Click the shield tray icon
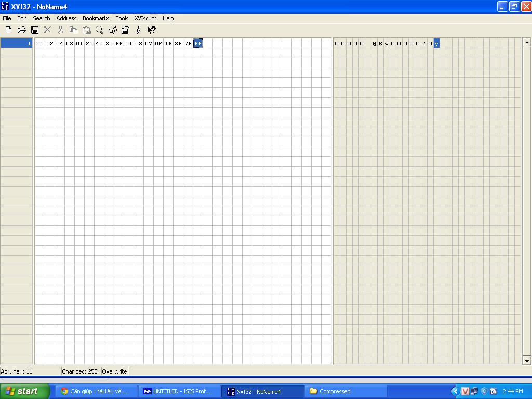 click(x=484, y=391)
